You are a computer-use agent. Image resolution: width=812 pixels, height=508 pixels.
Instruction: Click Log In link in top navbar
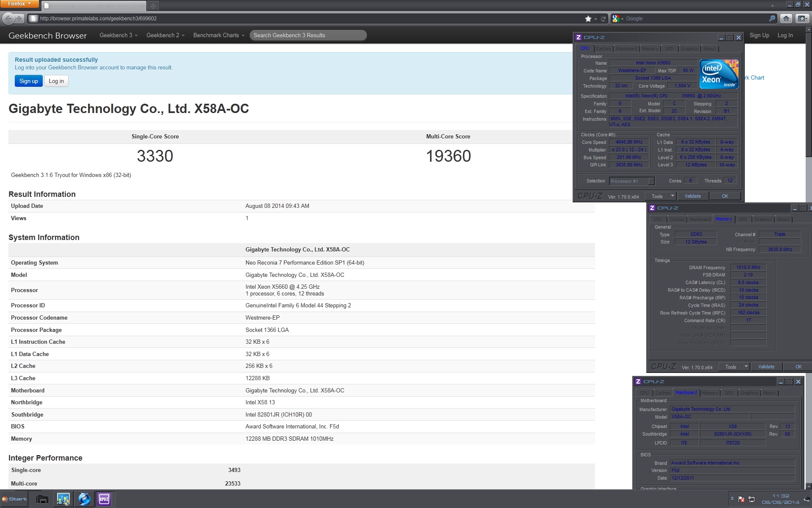click(x=785, y=35)
